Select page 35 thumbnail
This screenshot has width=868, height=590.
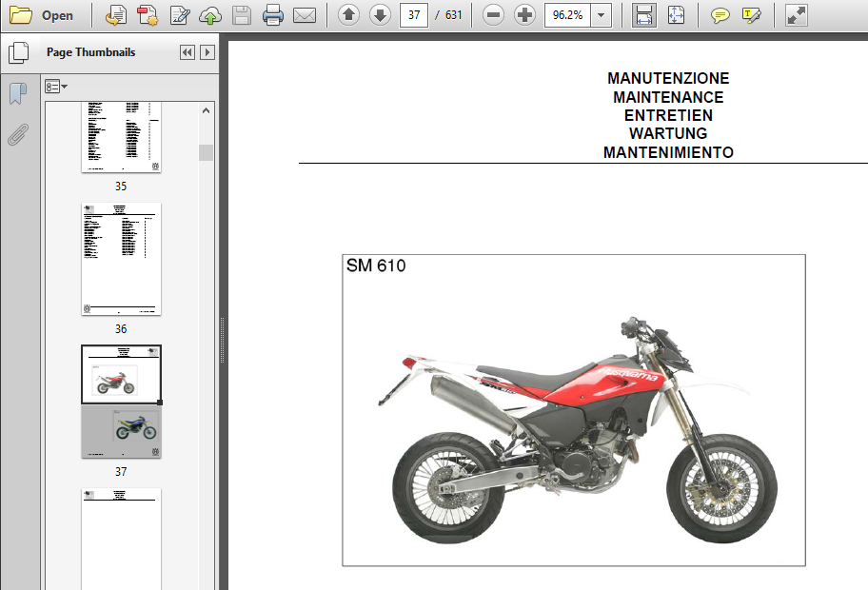click(x=121, y=137)
